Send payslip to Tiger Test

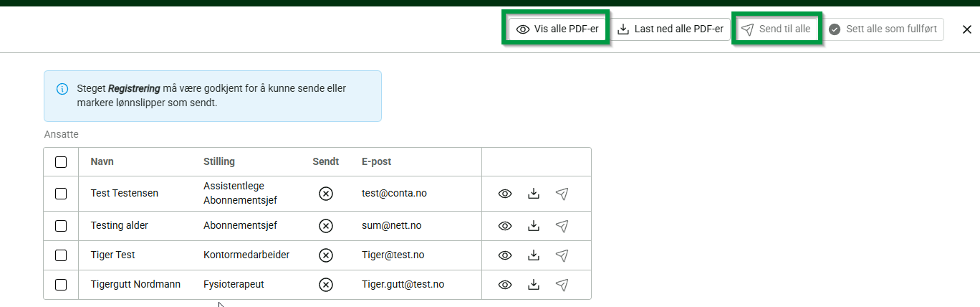(562, 255)
